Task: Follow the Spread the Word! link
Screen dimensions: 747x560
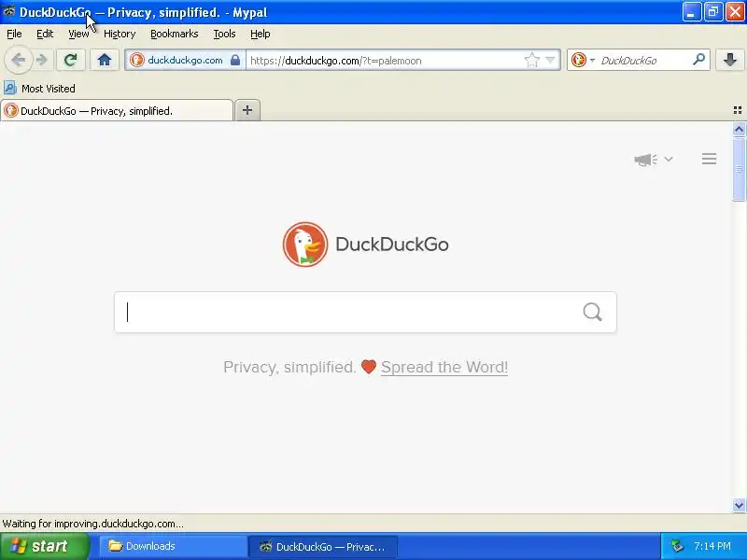Action: coord(444,367)
